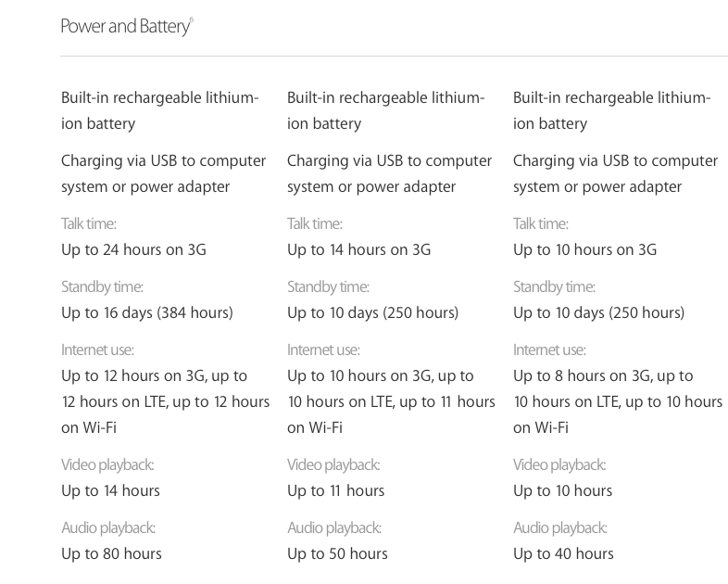The image size is (728, 584).
Task: Click the middle column 'Standby time:' label
Action: coord(328,286)
